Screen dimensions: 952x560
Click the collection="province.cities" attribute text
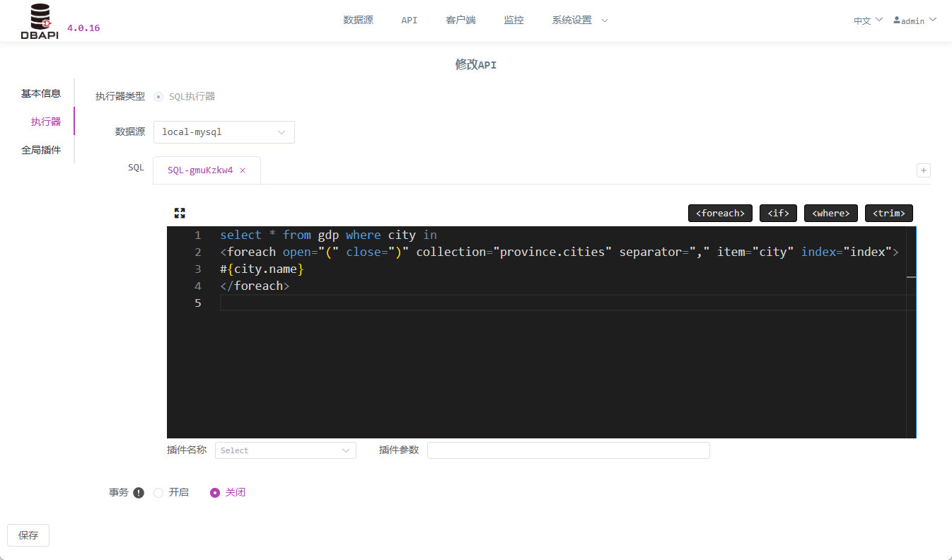(513, 252)
